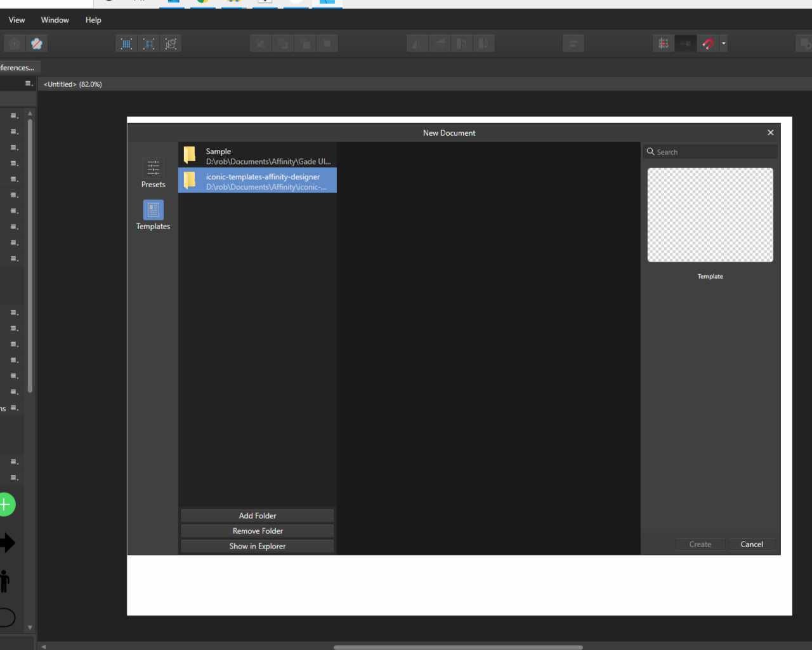The image size is (812, 650).
Task: Open the Help menu
Action: tap(93, 20)
